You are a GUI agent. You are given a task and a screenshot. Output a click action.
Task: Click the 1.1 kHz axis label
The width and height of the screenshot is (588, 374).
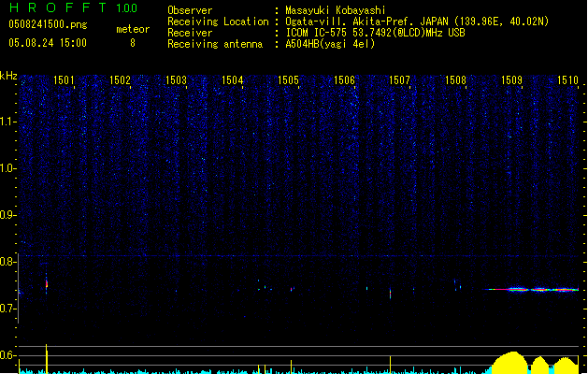tap(7, 122)
